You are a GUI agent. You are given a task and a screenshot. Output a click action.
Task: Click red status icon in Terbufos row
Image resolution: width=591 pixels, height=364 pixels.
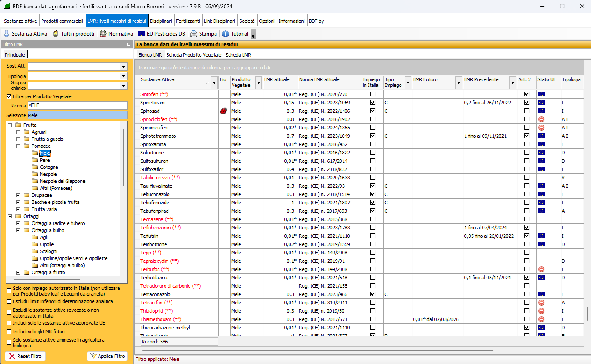point(541,269)
